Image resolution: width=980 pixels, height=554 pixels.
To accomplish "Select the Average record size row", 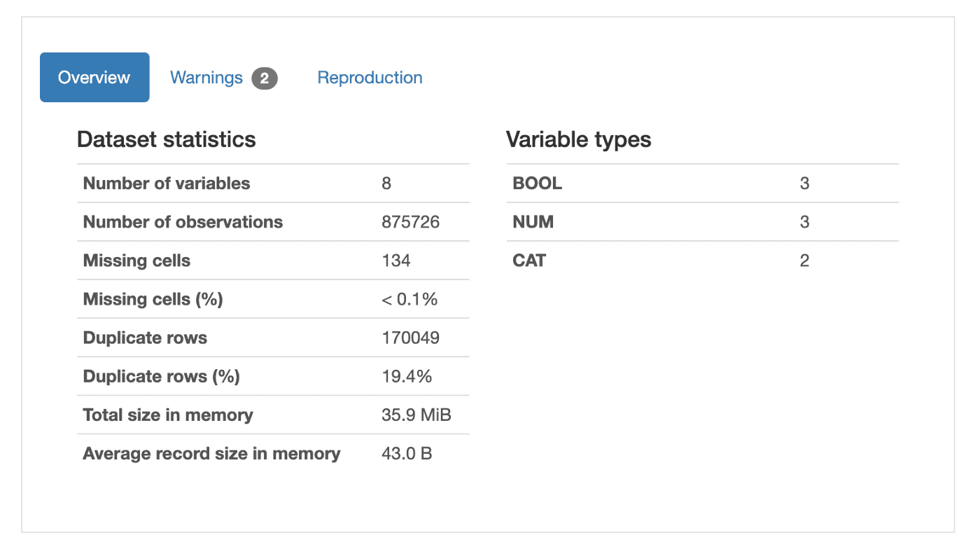I will 211,453.
